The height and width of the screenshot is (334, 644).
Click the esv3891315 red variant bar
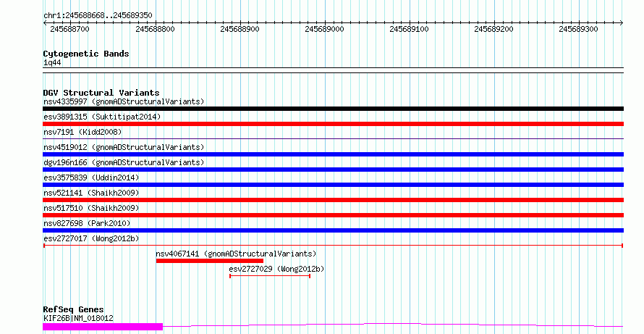click(x=333, y=124)
